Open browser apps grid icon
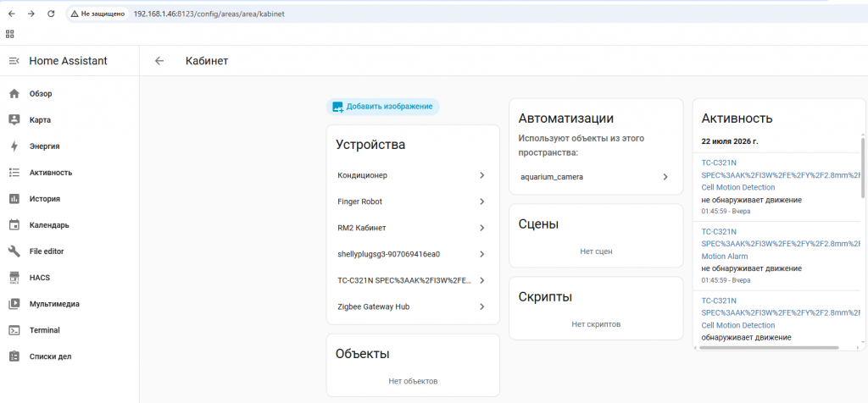 coord(10,34)
